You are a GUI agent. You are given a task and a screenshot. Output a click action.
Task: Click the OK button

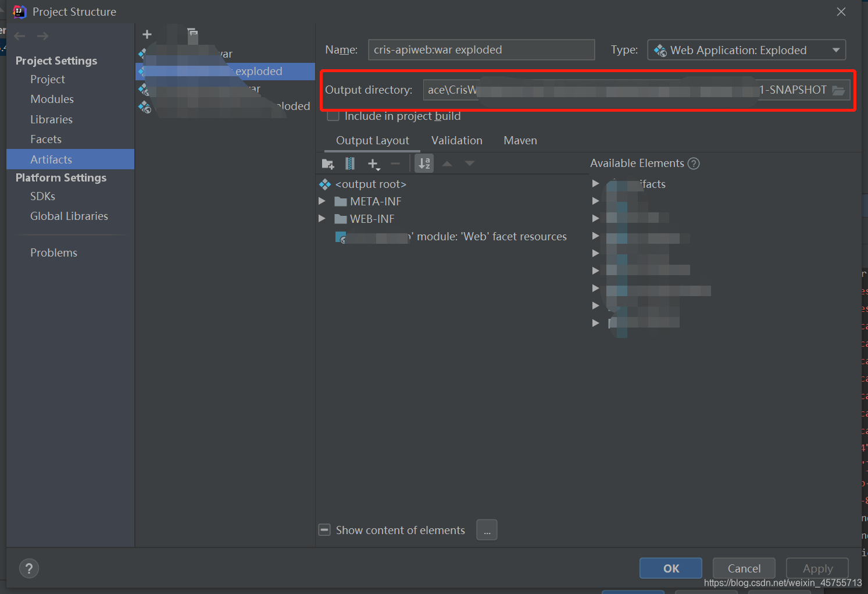[671, 568]
